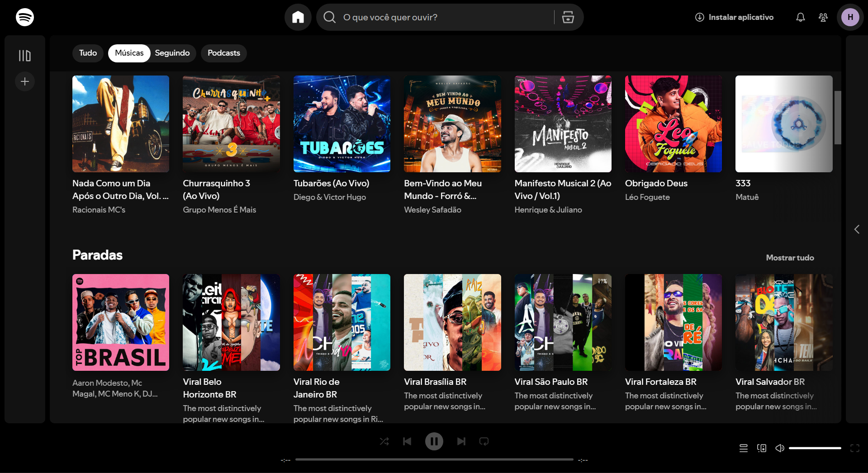The image size is (868, 473).
Task: Open the H profile avatar menu
Action: coord(850,17)
